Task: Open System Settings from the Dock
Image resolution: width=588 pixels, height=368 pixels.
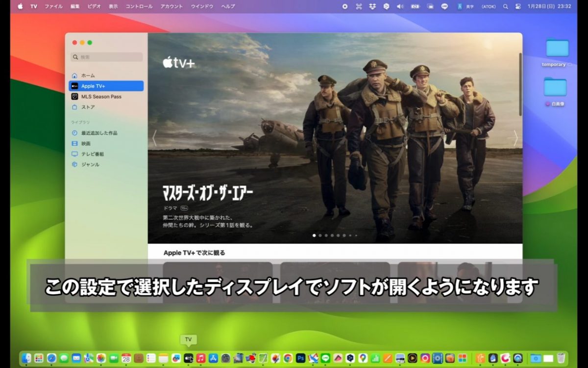Action: click(225, 358)
